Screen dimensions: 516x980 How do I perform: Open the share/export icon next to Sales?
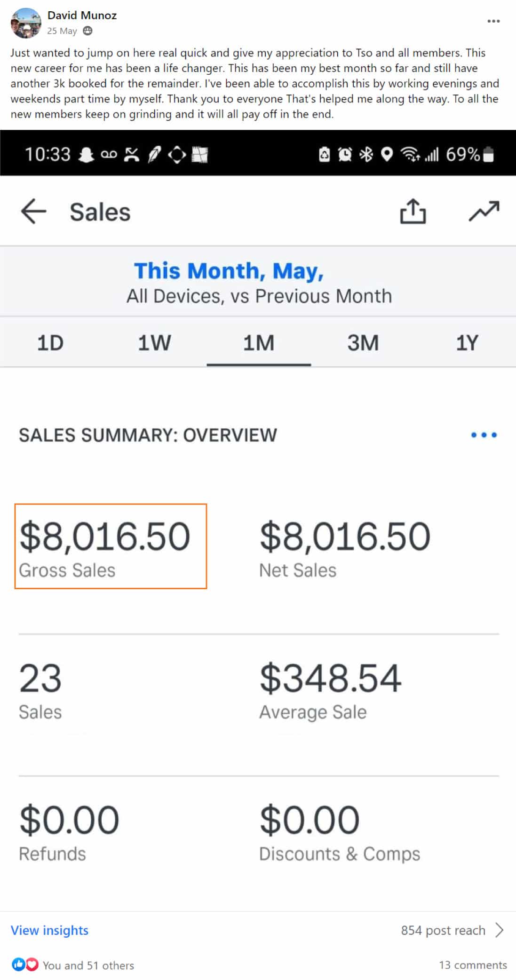pos(413,211)
